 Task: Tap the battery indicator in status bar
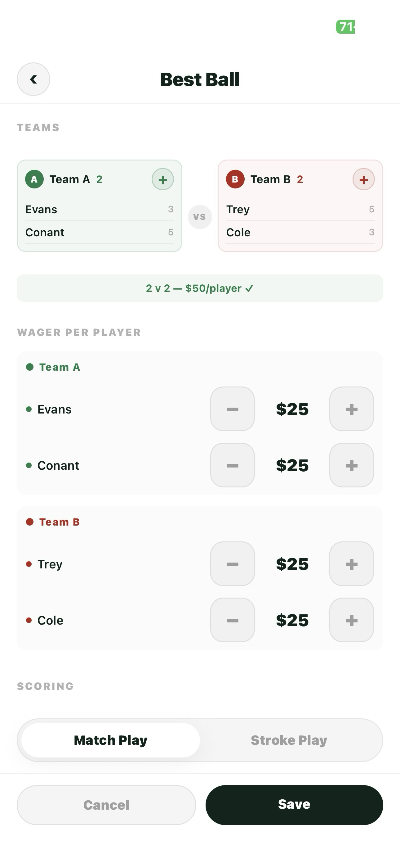point(345,27)
